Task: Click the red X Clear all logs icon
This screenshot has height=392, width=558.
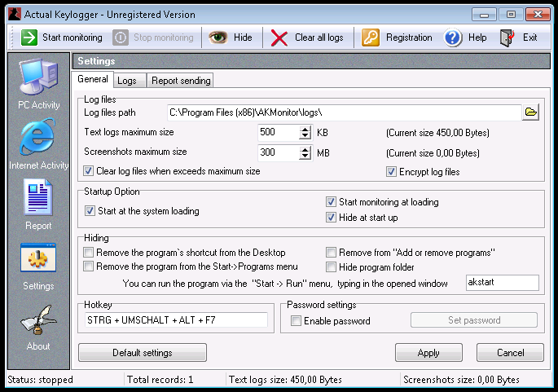Action: pos(279,37)
